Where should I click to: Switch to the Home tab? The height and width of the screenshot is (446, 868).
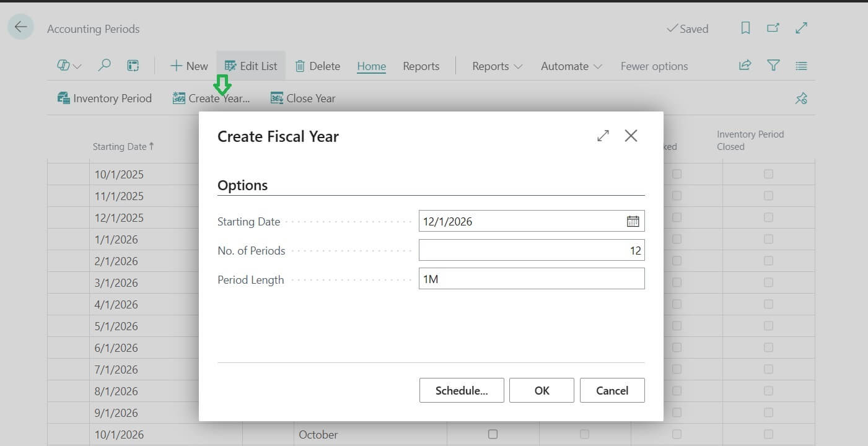[371, 66]
